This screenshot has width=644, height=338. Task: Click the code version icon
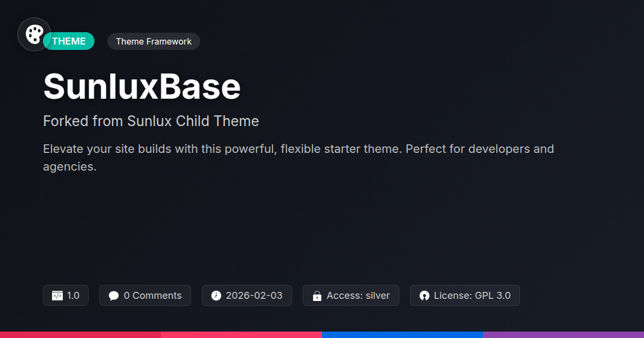click(57, 296)
